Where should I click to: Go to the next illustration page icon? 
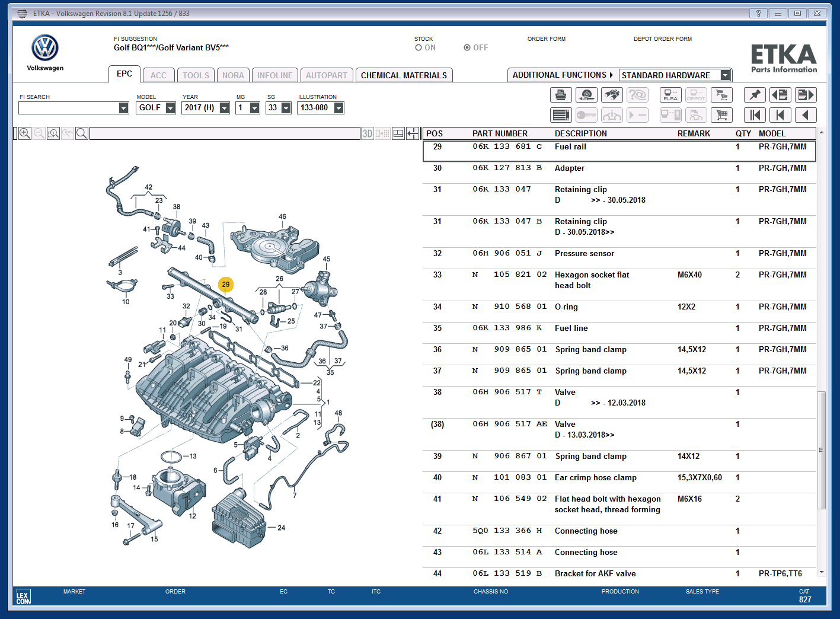[806, 95]
